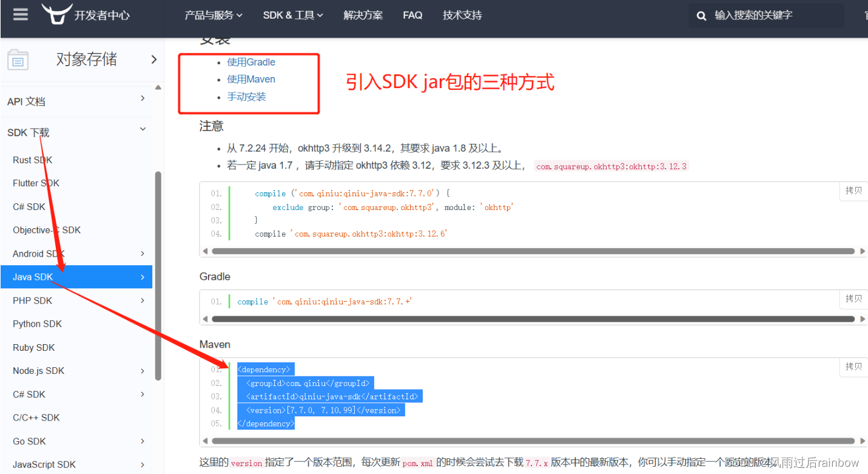Click the 开发者中心 title text
This screenshot has width=868, height=474.
coord(102,16)
